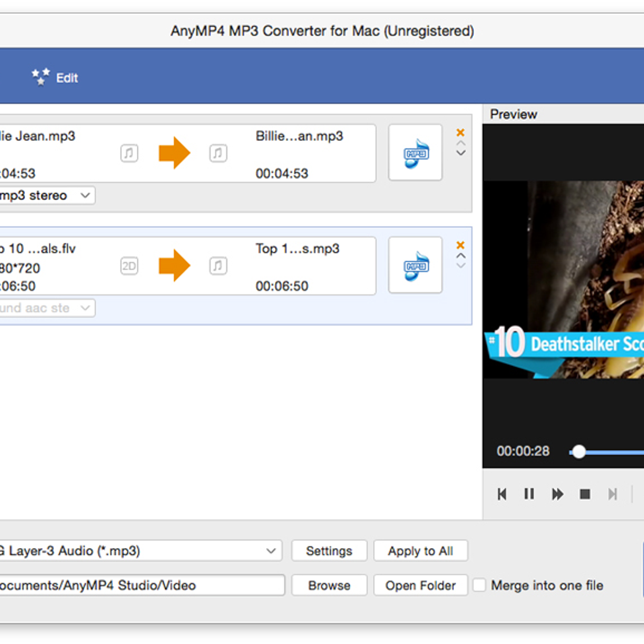
Task: Click preview elapsed time 00:00:28
Action: point(523,451)
